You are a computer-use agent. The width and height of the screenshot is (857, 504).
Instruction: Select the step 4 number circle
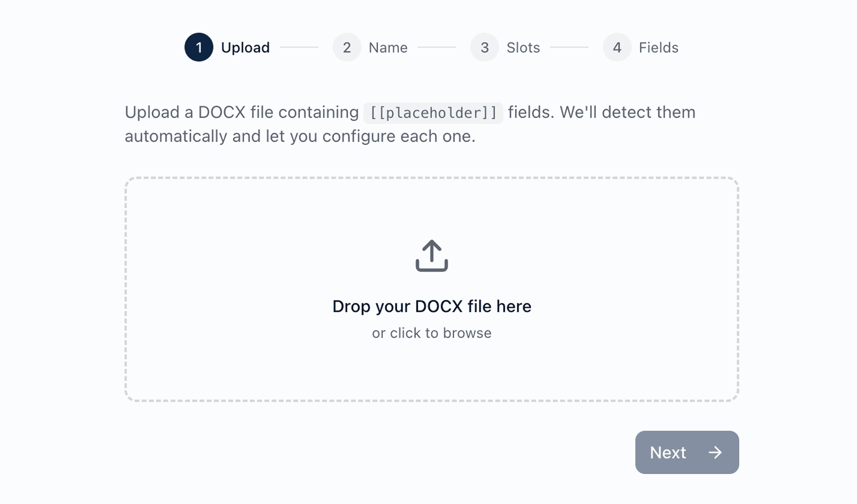(x=617, y=47)
